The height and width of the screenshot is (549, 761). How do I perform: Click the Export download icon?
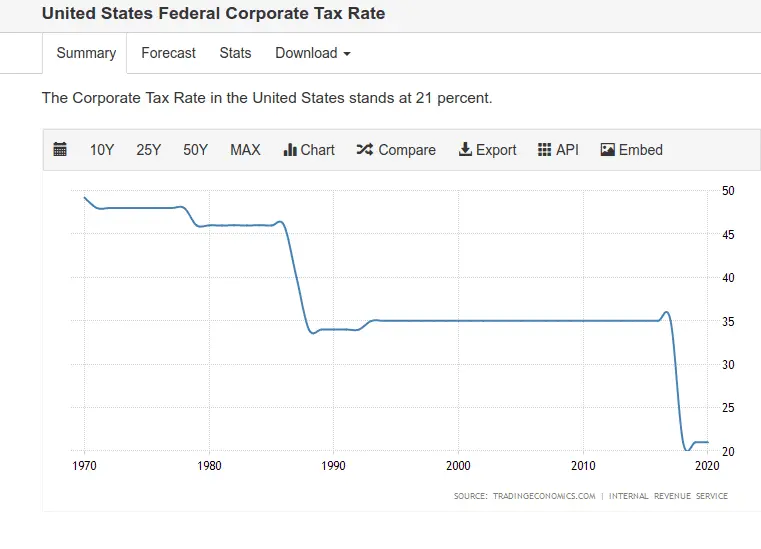(x=465, y=150)
